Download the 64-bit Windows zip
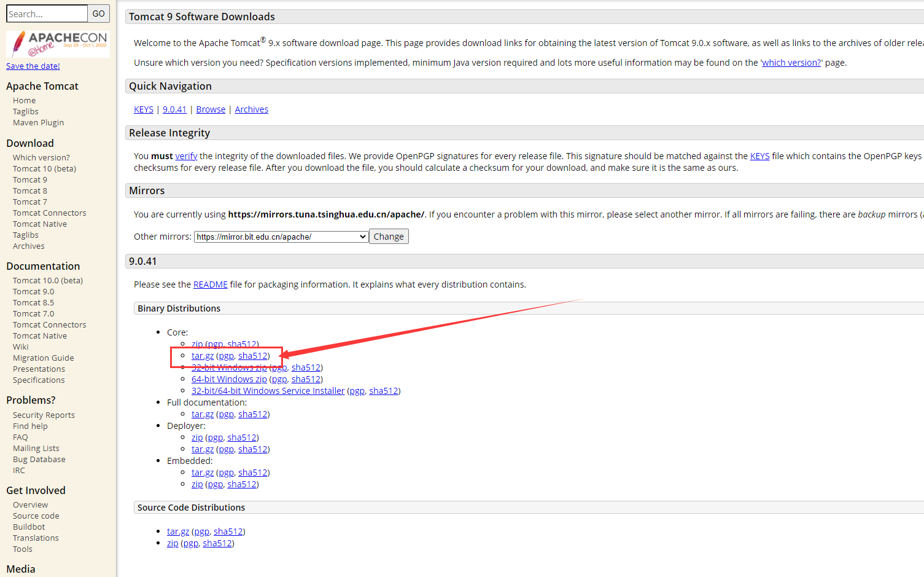 pos(229,379)
